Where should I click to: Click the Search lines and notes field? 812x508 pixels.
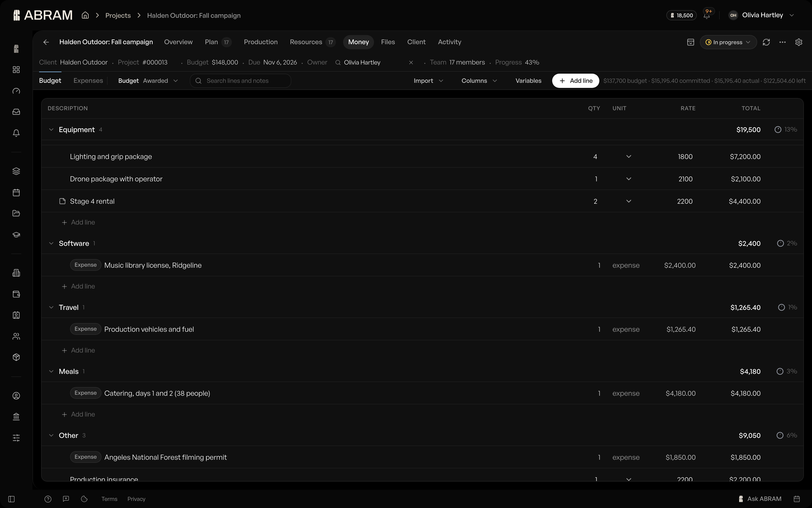pos(240,81)
